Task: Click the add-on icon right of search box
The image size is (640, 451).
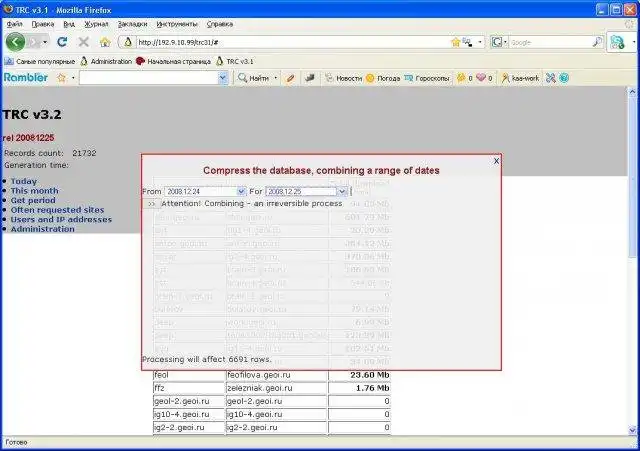Action: point(617,42)
